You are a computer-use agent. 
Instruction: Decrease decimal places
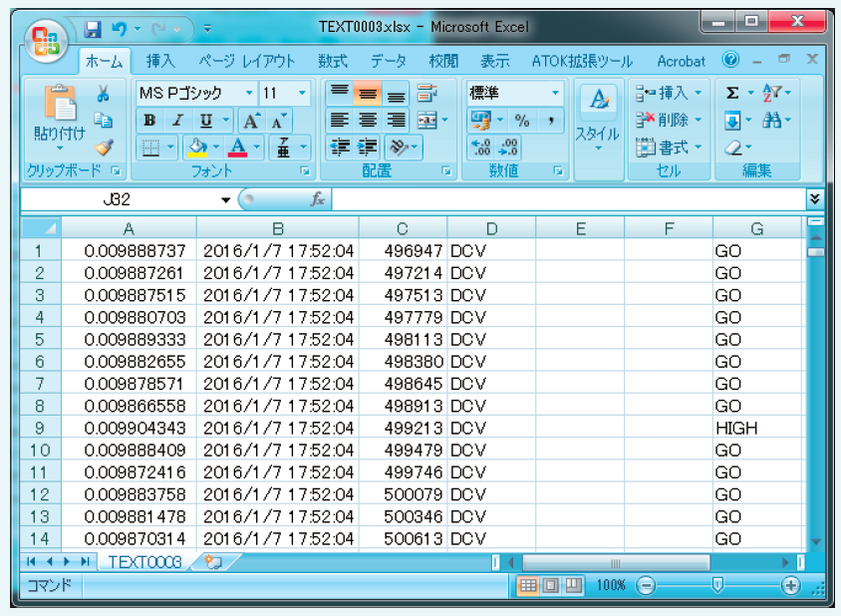click(x=508, y=148)
